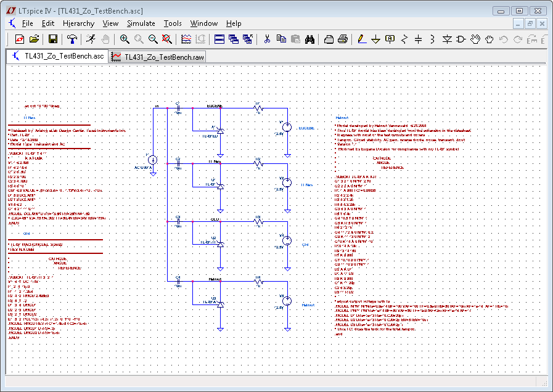Click the Run simulation running-man icon

(91, 39)
